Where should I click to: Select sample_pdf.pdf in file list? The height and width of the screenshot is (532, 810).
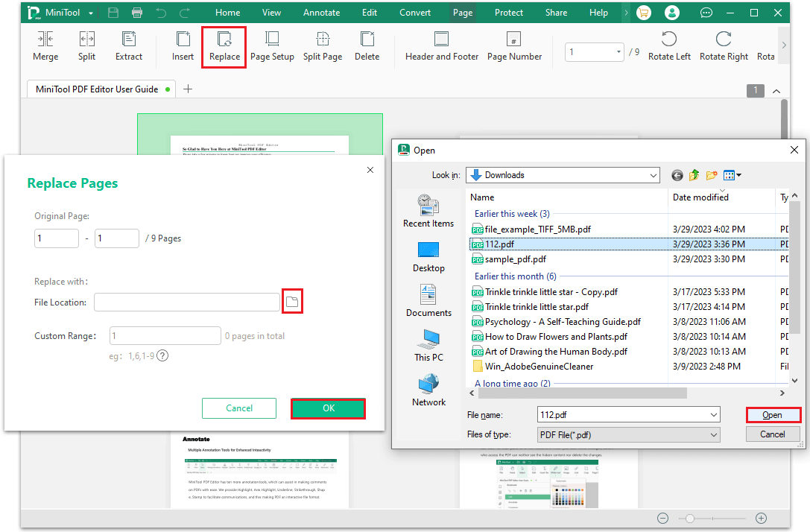[515, 259]
